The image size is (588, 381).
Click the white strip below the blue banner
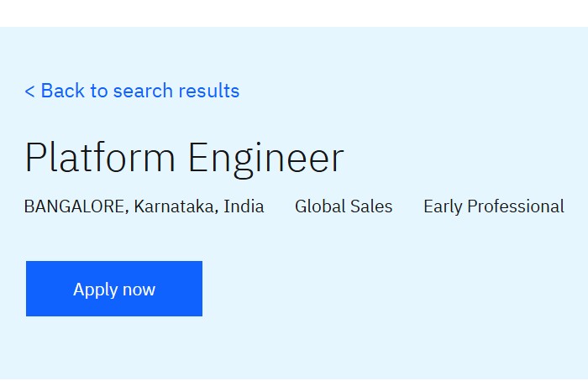click(x=294, y=379)
